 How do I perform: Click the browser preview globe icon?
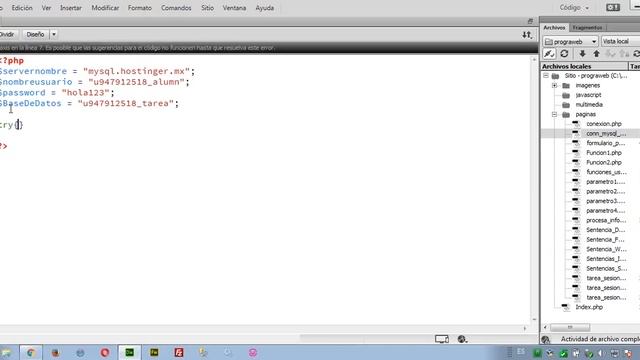click(x=462, y=339)
